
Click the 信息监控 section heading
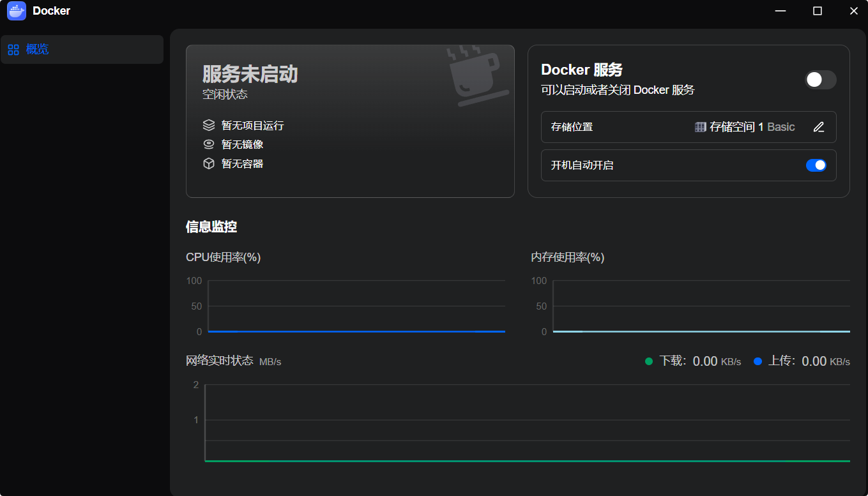pyautogui.click(x=211, y=227)
